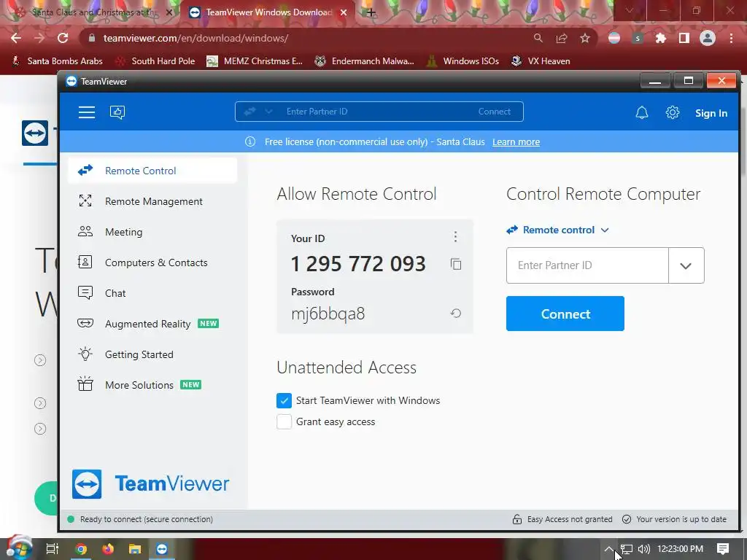This screenshot has width=747, height=560.
Task: Open the three-dot menu beside Your ID
Action: point(455,237)
